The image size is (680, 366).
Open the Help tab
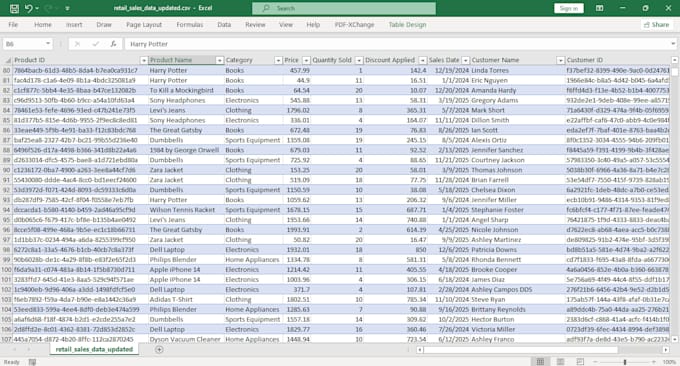[313, 25]
